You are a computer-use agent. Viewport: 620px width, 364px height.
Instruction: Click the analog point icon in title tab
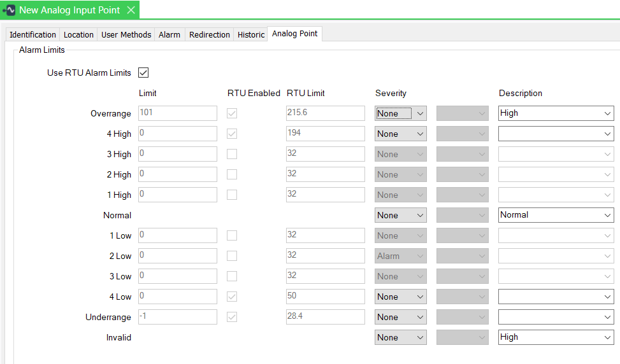tap(9, 10)
